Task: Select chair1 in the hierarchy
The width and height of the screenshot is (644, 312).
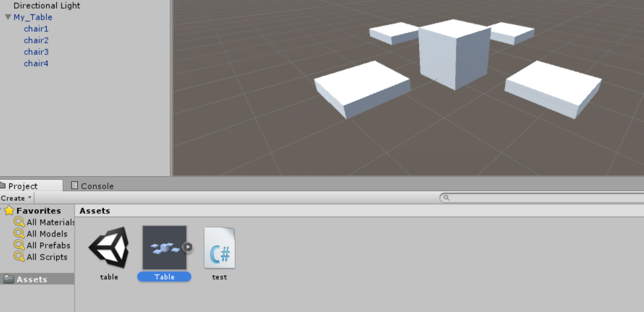Action: (36, 29)
